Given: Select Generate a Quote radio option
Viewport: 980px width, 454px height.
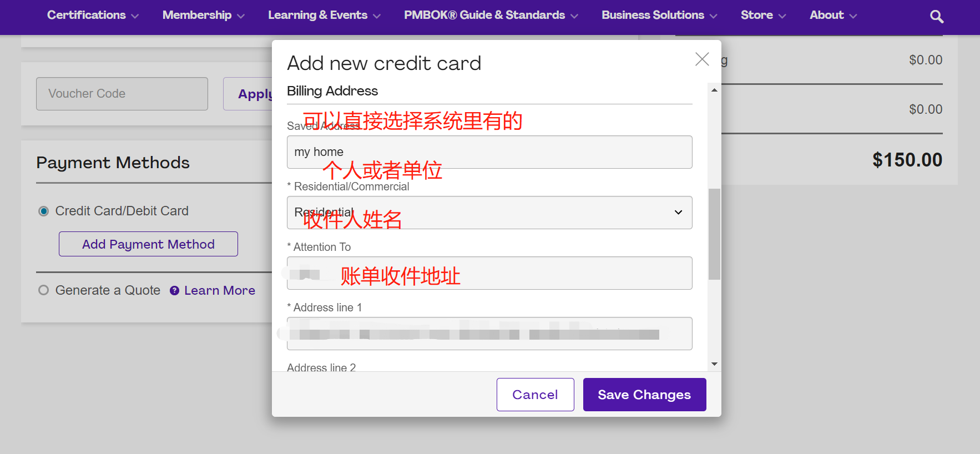Looking at the screenshot, I should 43,290.
